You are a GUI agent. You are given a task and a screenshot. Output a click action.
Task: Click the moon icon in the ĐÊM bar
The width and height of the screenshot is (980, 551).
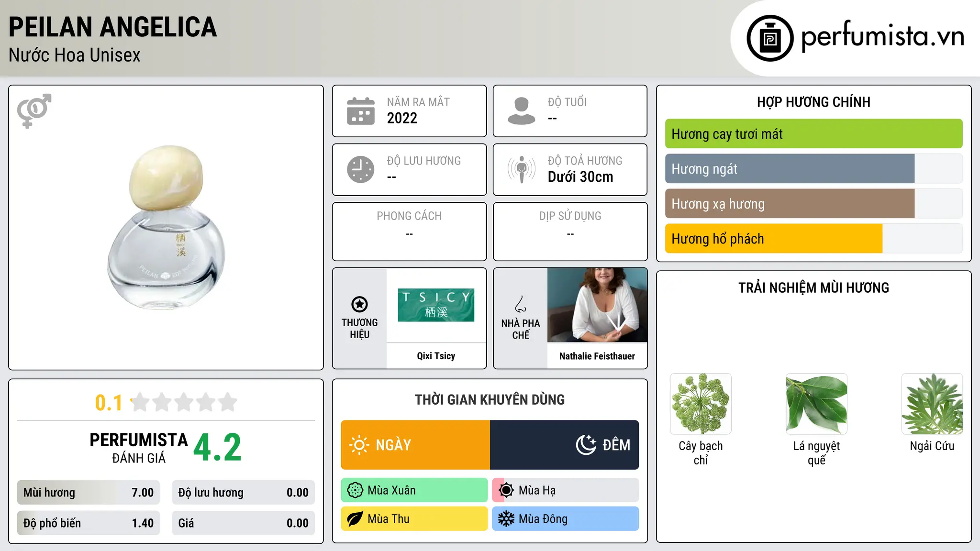(586, 445)
